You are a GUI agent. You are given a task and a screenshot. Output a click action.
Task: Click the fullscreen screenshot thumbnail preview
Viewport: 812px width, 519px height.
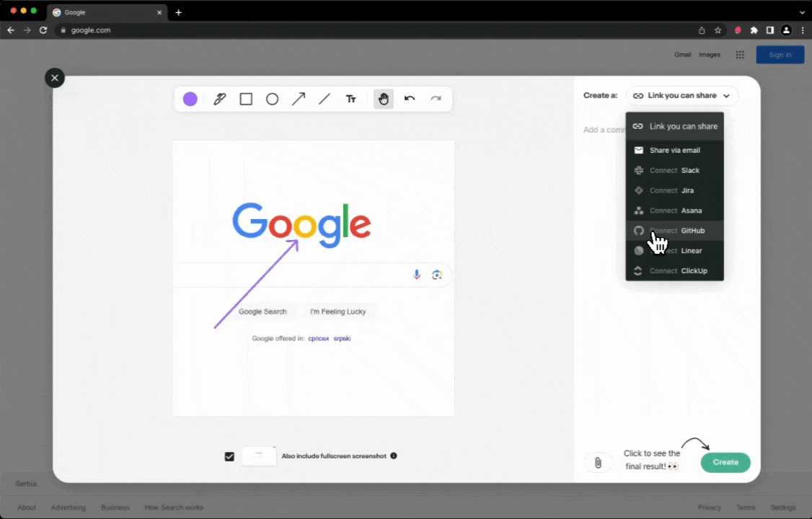[259, 456]
